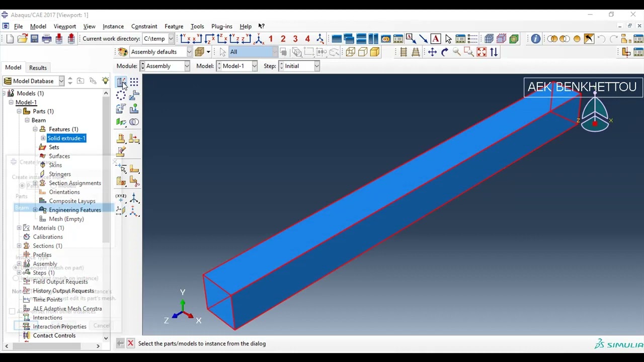
Task: Open the Instance menu
Action: (x=113, y=26)
